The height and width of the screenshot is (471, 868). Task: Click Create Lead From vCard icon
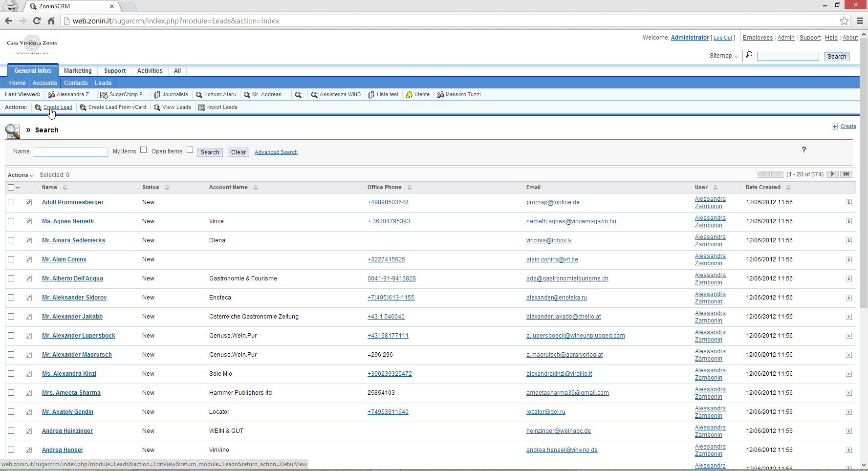(x=83, y=107)
